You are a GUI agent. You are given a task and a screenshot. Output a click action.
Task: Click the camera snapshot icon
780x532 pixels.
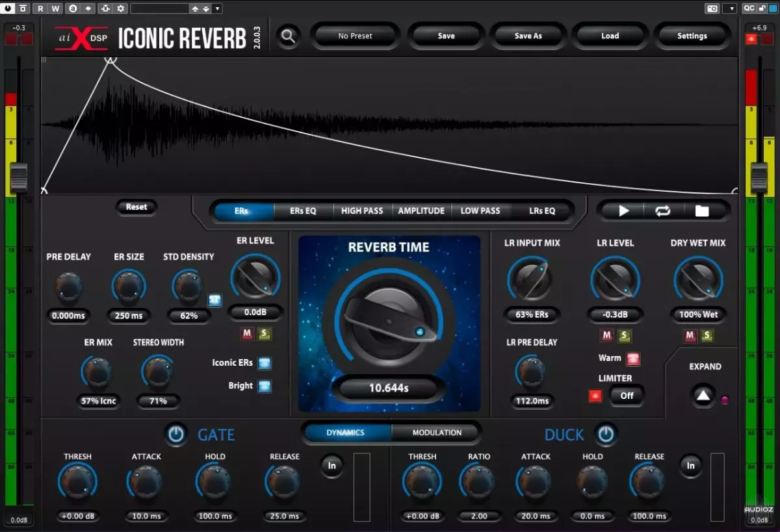click(x=712, y=8)
